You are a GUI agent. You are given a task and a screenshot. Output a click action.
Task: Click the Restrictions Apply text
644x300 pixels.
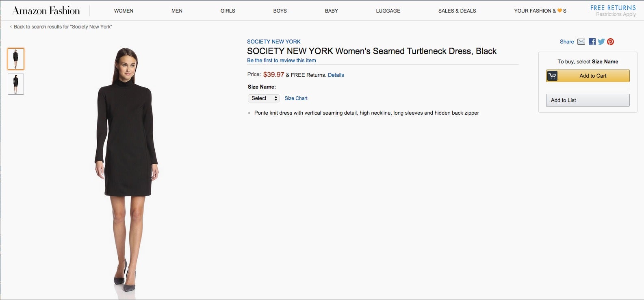click(x=616, y=15)
